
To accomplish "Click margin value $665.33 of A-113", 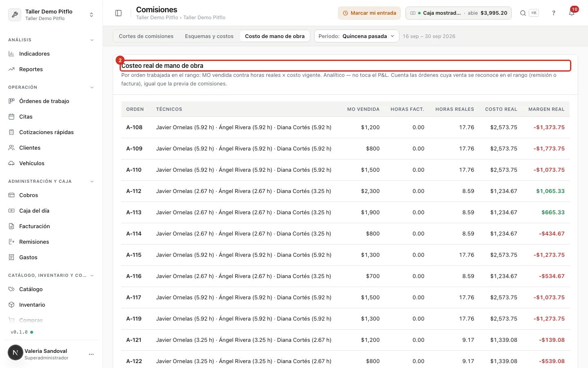I will click(x=553, y=213).
